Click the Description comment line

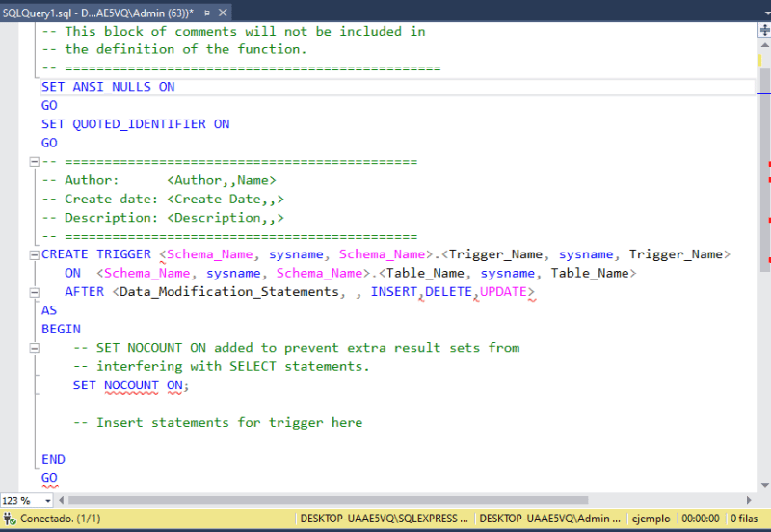163,218
